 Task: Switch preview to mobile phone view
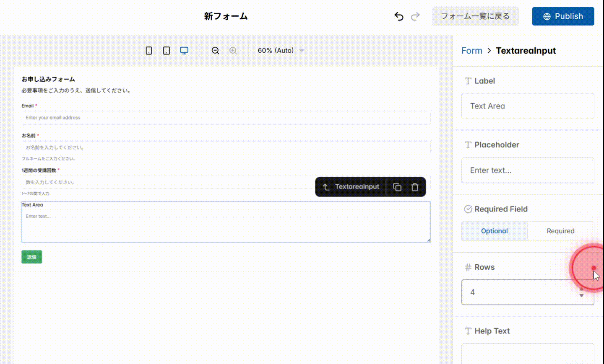coord(148,50)
